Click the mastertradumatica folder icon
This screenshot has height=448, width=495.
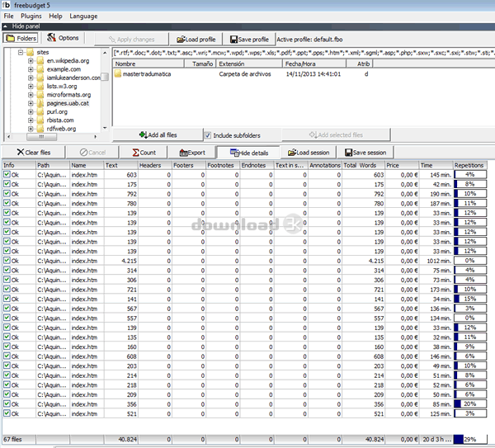(x=118, y=74)
